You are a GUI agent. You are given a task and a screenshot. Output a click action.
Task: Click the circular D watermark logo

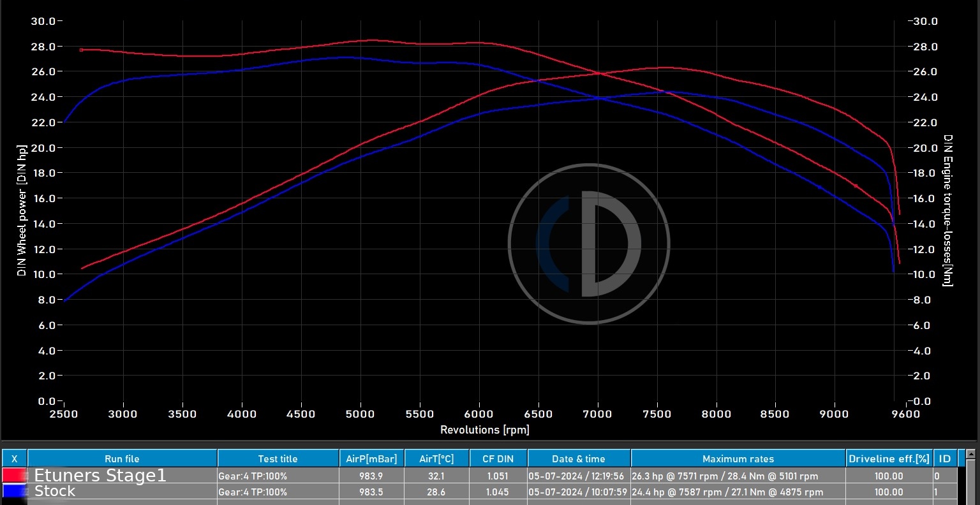tap(589, 244)
